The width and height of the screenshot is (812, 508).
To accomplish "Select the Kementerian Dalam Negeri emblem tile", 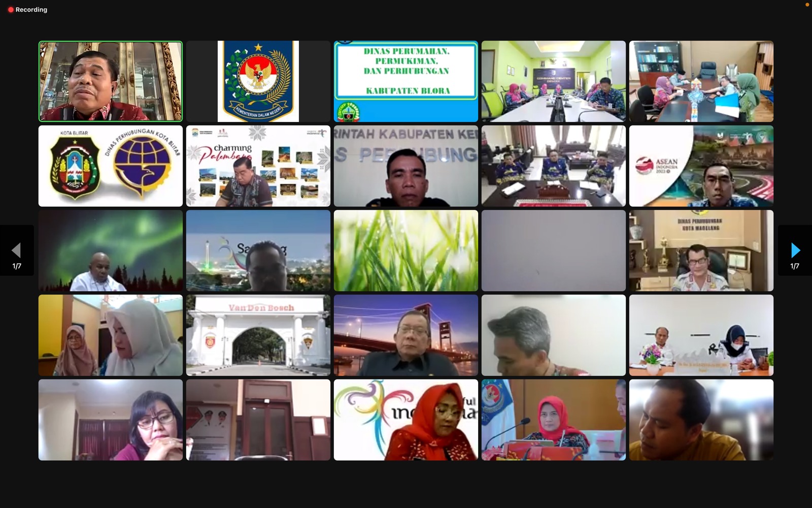I will [258, 81].
